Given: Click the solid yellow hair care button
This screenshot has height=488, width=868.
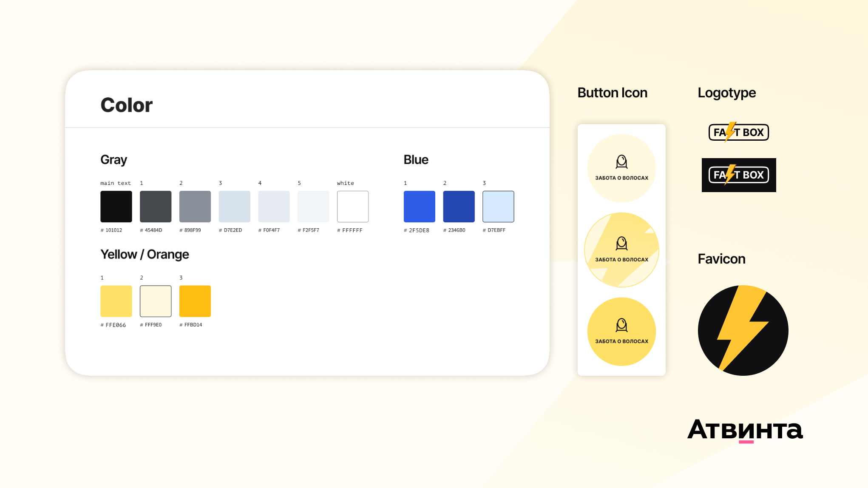Looking at the screenshot, I should pos(621,332).
